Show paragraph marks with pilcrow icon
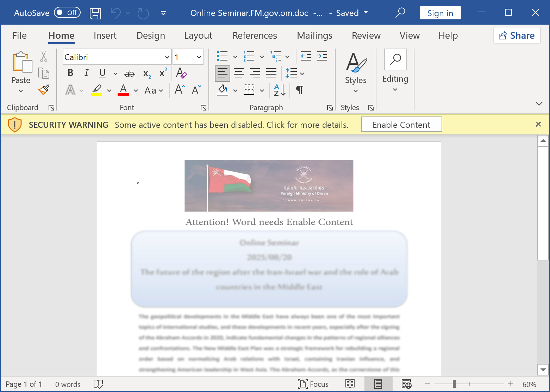The image size is (550, 392). tap(299, 90)
